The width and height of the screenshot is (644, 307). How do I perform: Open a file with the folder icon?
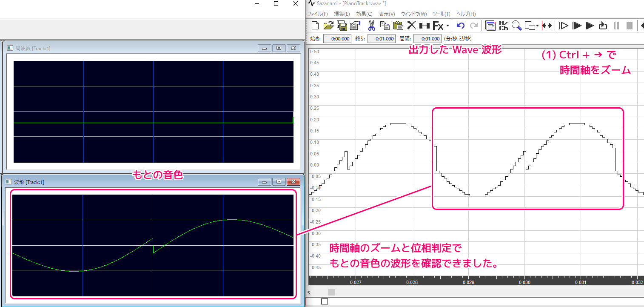click(x=328, y=26)
